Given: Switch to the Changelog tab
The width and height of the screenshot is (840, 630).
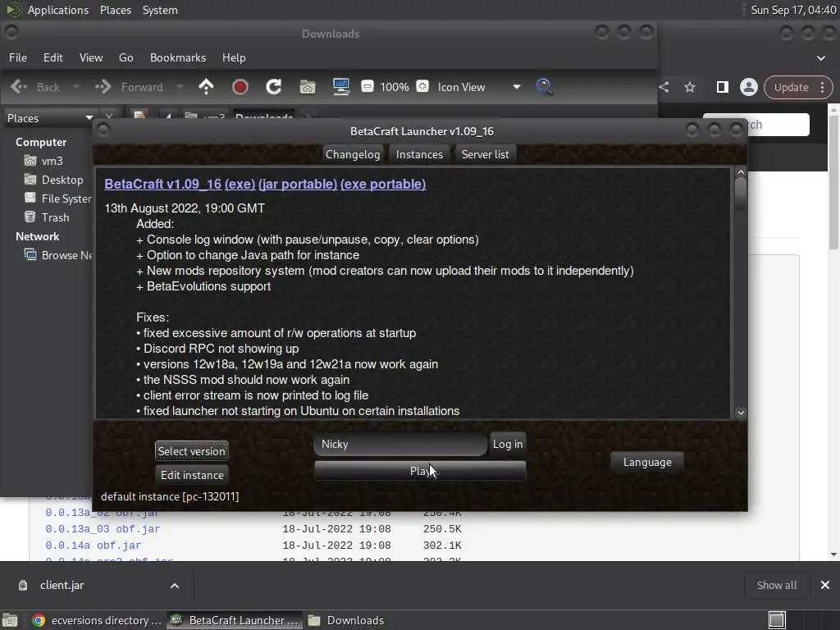Looking at the screenshot, I should coord(353,154).
